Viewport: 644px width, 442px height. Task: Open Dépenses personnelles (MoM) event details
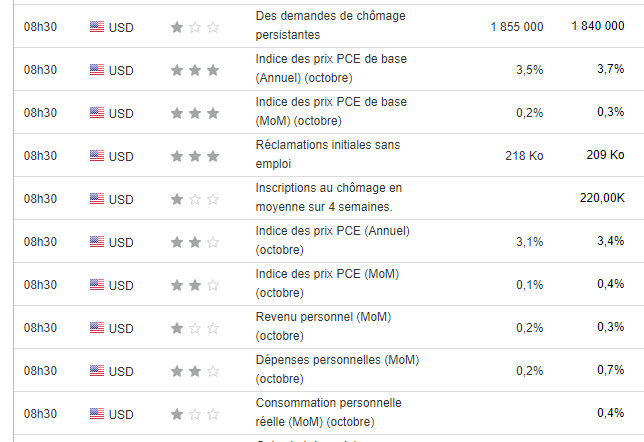click(330, 370)
